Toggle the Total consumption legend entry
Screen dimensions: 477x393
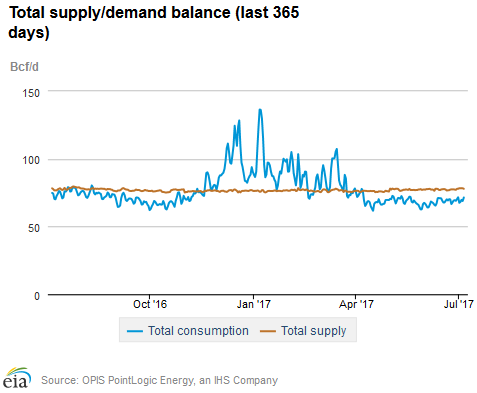[188, 331]
